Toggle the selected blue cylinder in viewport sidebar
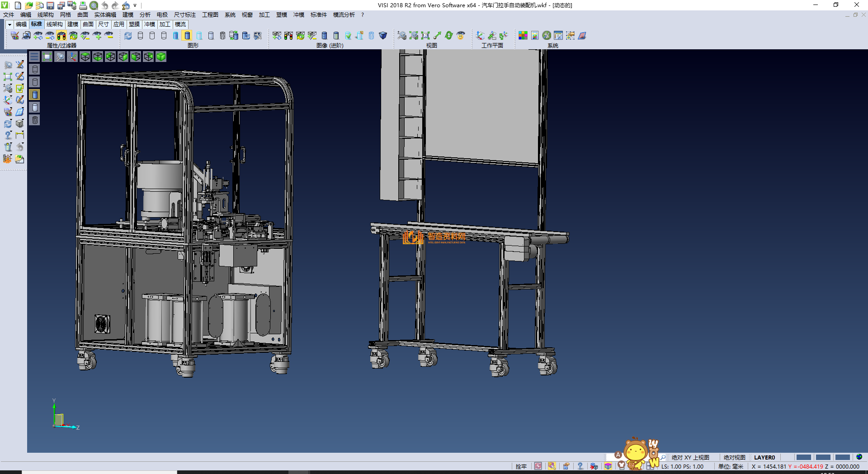The width and height of the screenshot is (868, 474). (x=35, y=95)
